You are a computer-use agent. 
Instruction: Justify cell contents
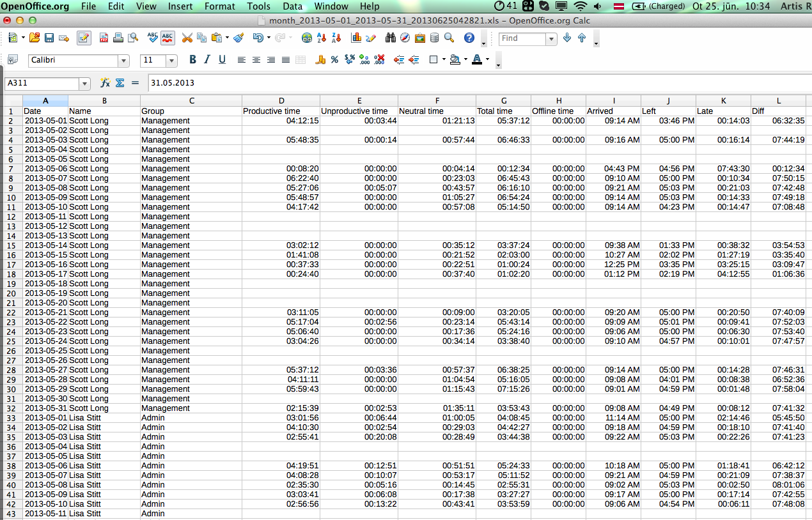click(286, 60)
